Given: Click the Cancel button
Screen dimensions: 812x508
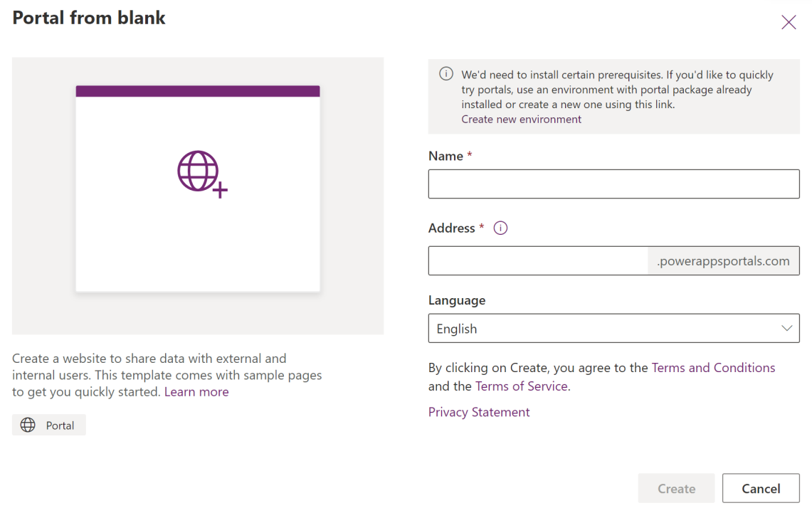Looking at the screenshot, I should [x=761, y=488].
